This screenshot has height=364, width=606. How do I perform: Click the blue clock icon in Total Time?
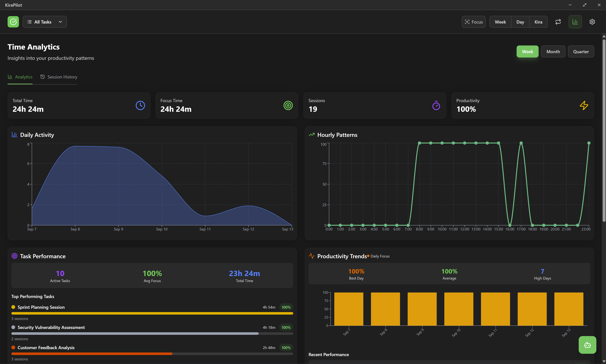click(x=140, y=105)
